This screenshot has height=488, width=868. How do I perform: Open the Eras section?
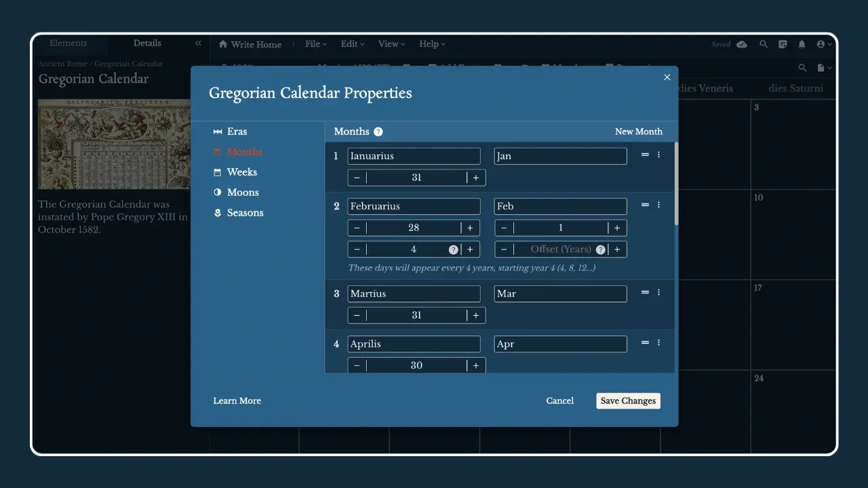pyautogui.click(x=230, y=131)
